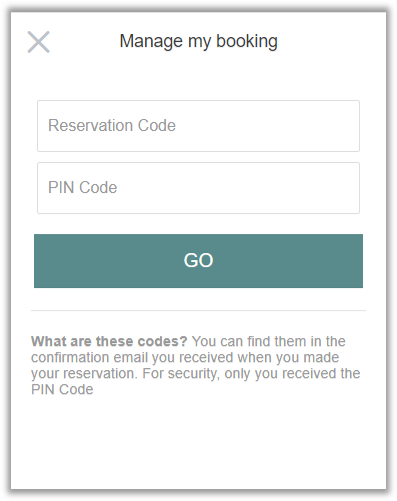Focus the PIN Code text box
This screenshot has height=501, width=397.
pos(198,188)
